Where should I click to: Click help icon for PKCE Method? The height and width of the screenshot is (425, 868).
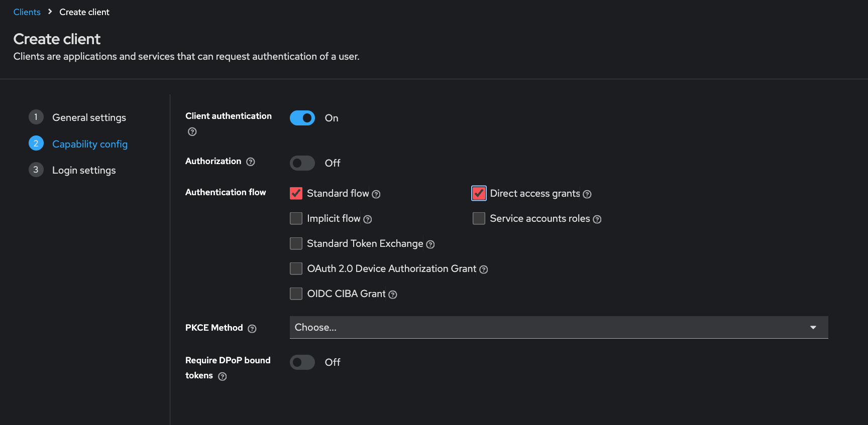coord(252,329)
